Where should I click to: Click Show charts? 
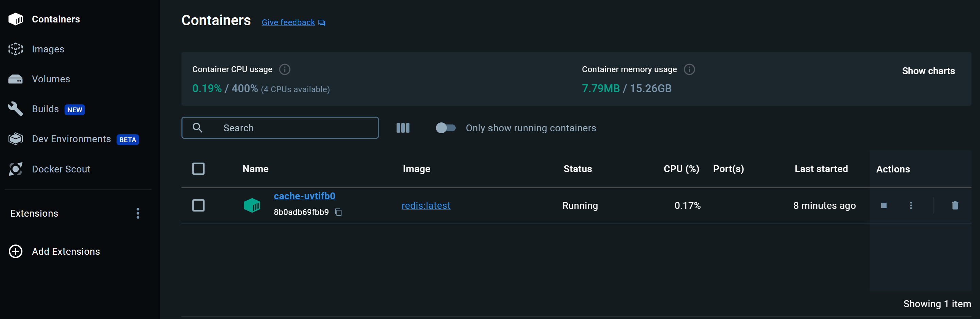coord(928,71)
